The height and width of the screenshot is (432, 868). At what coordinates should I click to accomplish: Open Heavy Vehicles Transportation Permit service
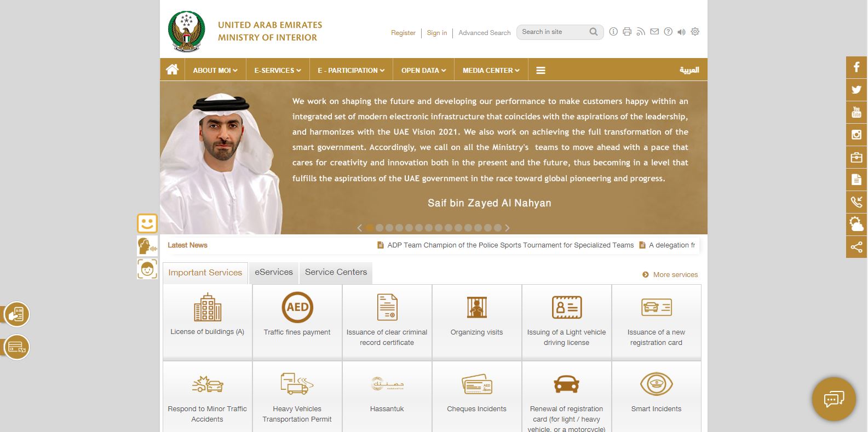pyautogui.click(x=297, y=397)
